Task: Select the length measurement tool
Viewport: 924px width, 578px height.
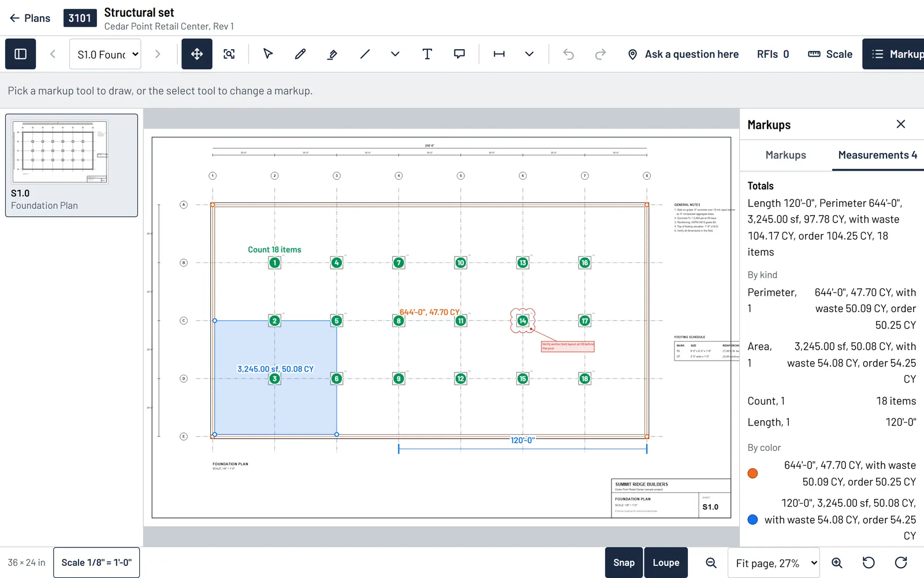Action: pos(499,54)
